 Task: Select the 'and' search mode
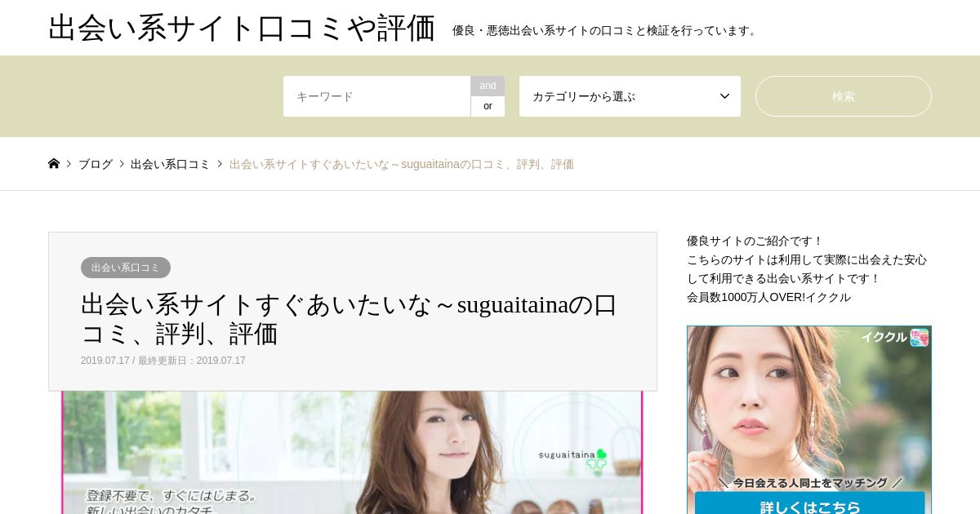pos(488,86)
